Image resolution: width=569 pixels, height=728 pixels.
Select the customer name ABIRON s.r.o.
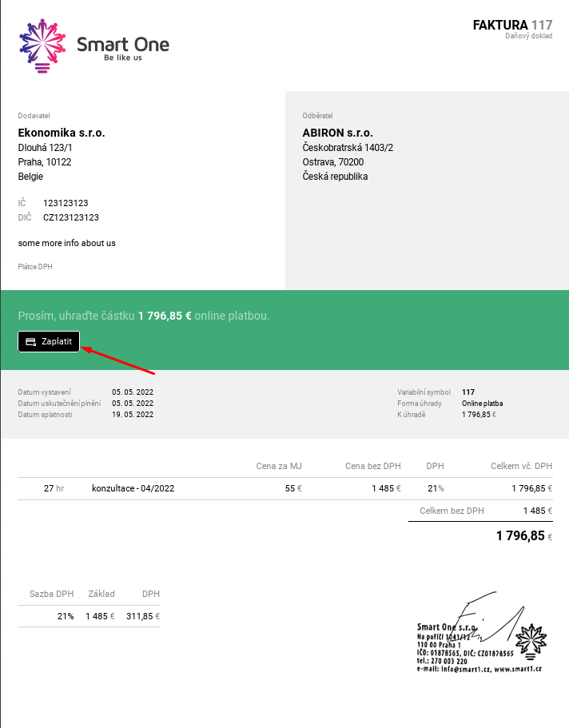[337, 133]
